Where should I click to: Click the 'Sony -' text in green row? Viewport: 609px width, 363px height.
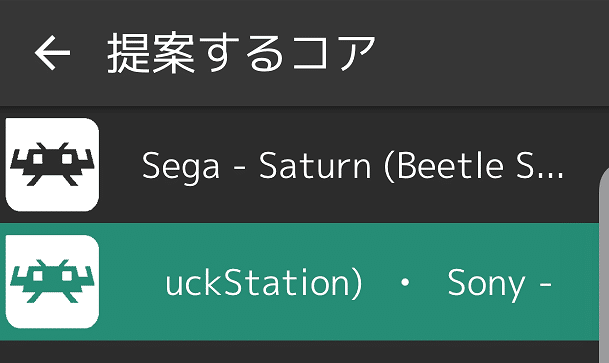coord(499,284)
